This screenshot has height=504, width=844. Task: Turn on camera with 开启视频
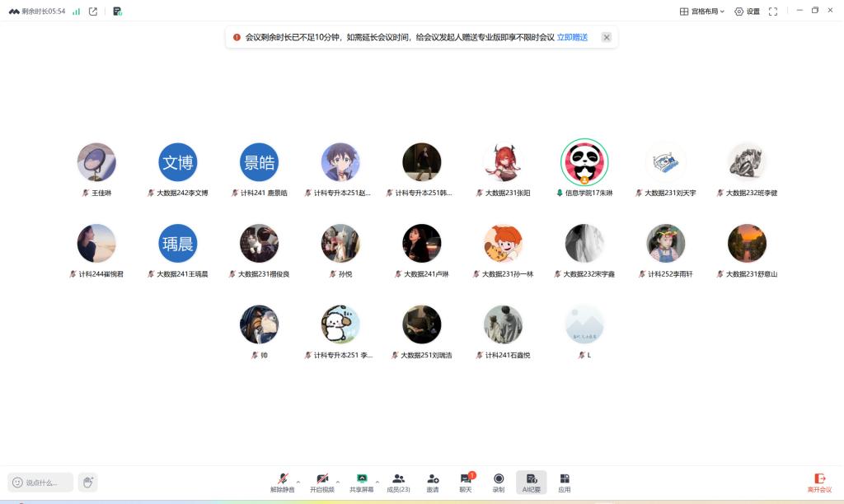pos(321,482)
